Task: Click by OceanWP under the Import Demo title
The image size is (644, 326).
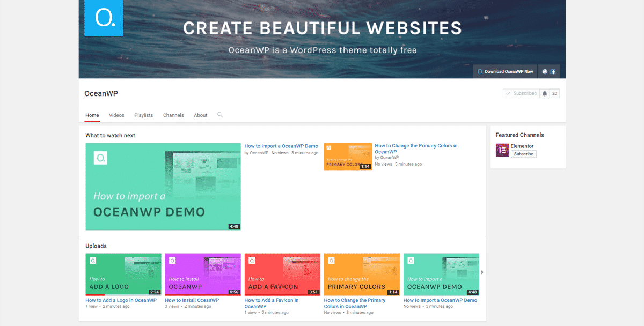Action: (x=257, y=153)
